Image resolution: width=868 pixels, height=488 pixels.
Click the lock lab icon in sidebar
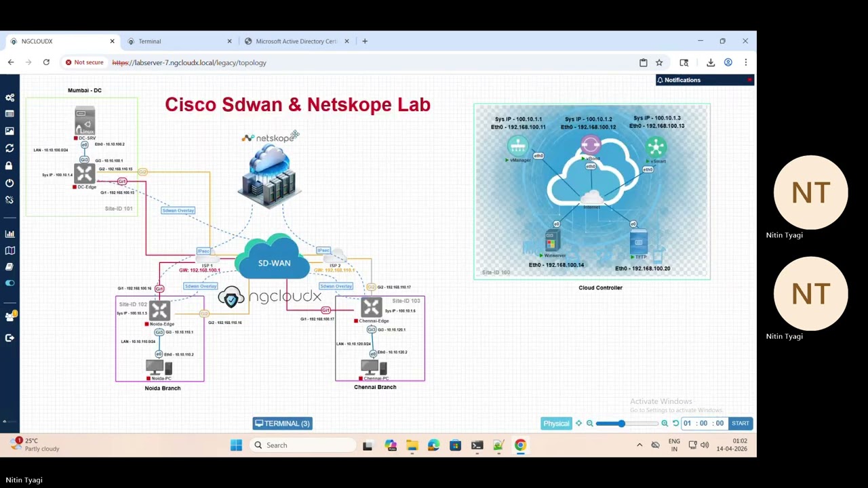coord(9,165)
